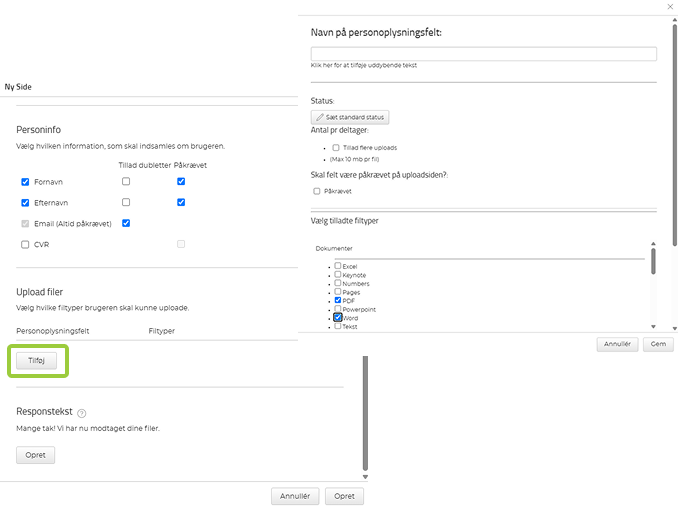
Task: Select Powerpoint file type checkbox
Action: [338, 309]
